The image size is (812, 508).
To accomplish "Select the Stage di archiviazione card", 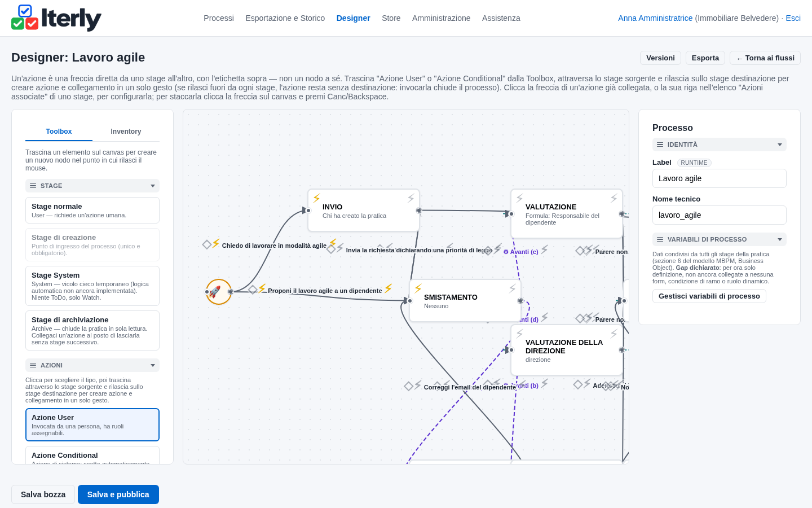I will pos(92,331).
